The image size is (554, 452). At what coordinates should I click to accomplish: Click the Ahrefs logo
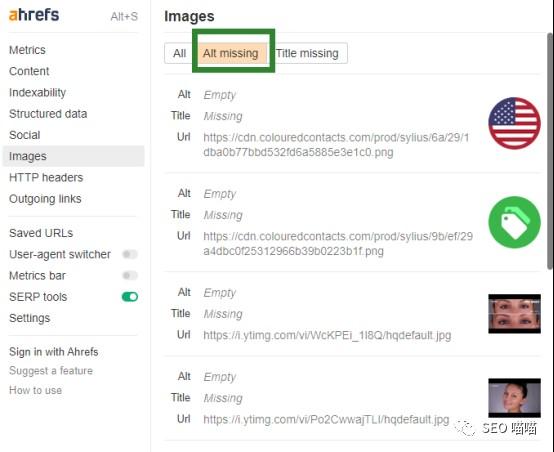click(34, 15)
